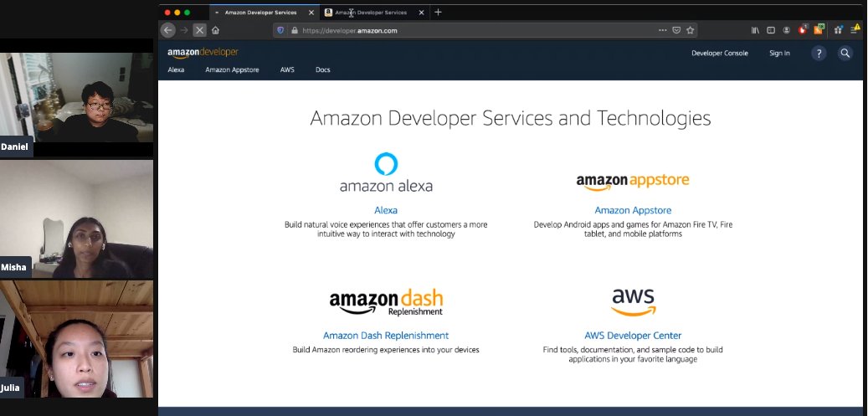Maximize the browser window with green button
This screenshot has height=416, width=868.
(x=187, y=13)
